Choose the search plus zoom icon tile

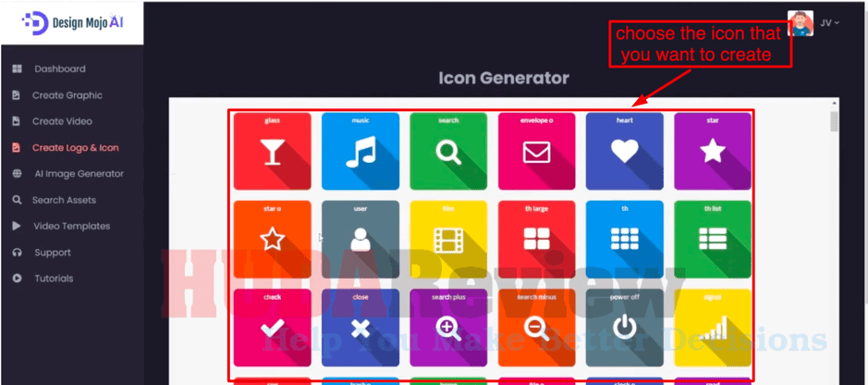click(x=448, y=328)
